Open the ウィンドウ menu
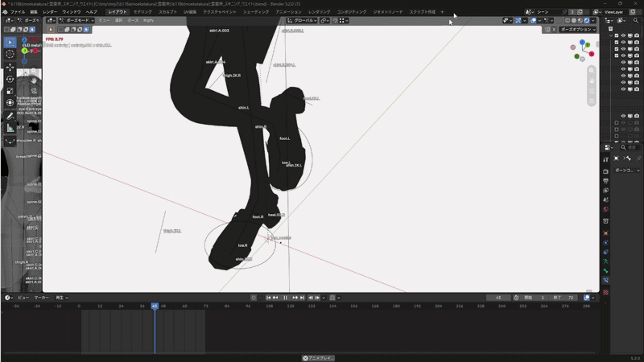Image resolution: width=644 pixels, height=362 pixels. point(72,12)
